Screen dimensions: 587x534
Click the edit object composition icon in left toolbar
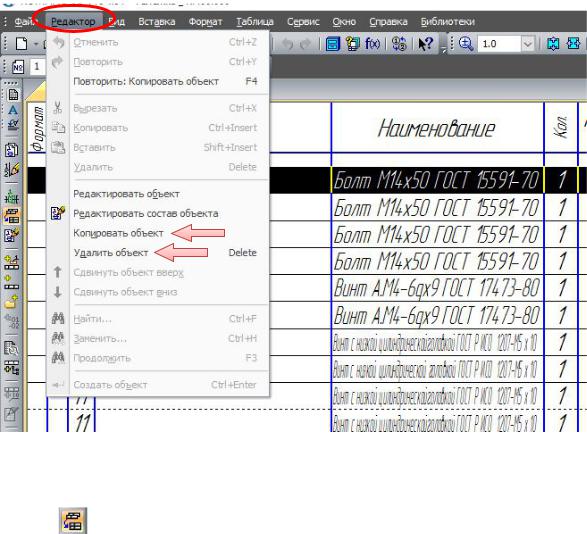tap(12, 235)
